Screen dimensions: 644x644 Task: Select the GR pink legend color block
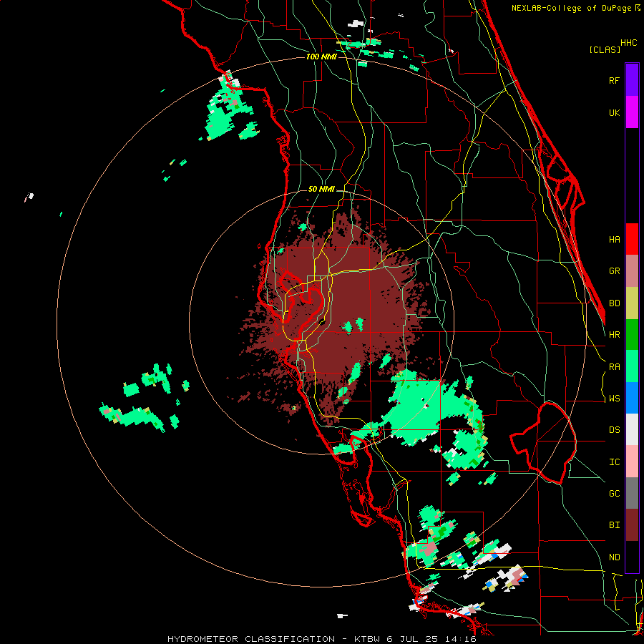(632, 271)
